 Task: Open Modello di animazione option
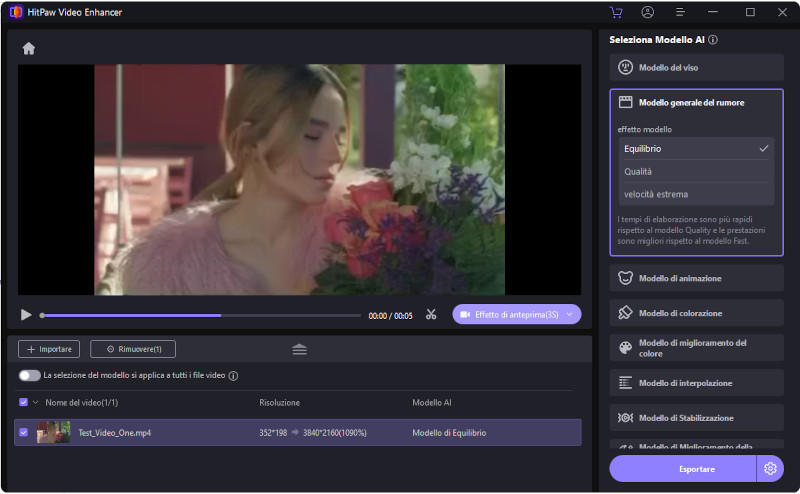[x=696, y=278]
